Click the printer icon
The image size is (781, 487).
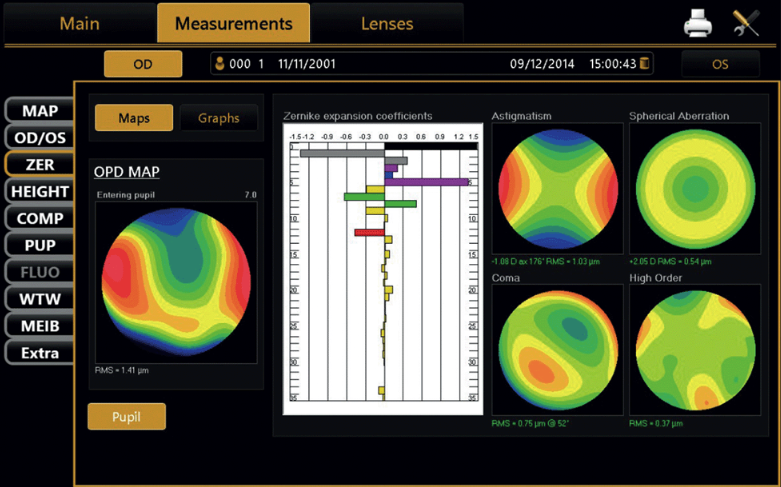pyautogui.click(x=698, y=24)
